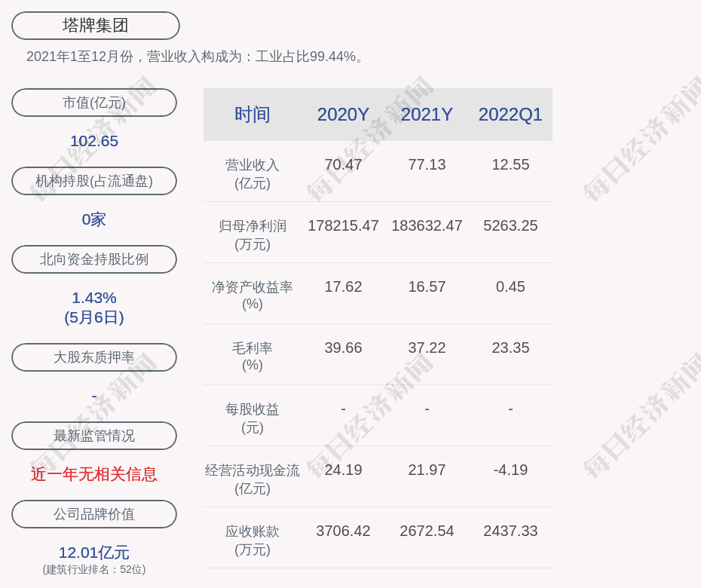Click the 每股收益(元) row label

(x=253, y=418)
